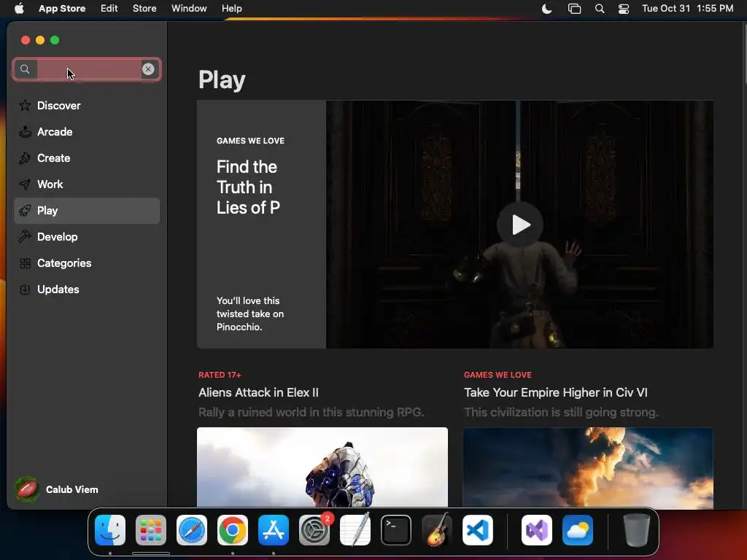Click the Develop hammer icon in sidebar
The width and height of the screenshot is (747, 560).
click(25, 237)
